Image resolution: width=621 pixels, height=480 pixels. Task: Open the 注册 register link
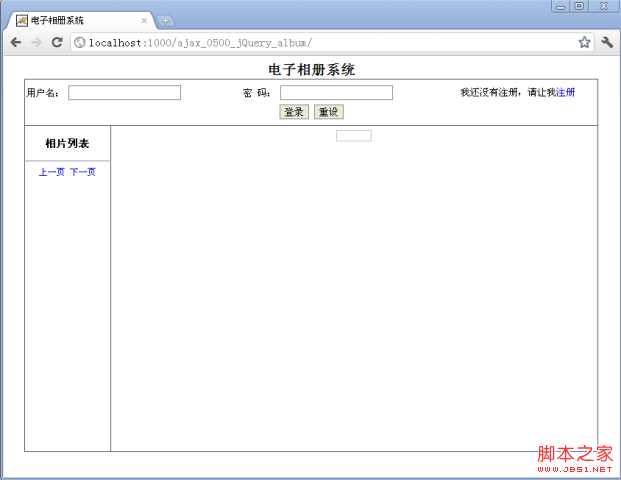click(x=566, y=92)
